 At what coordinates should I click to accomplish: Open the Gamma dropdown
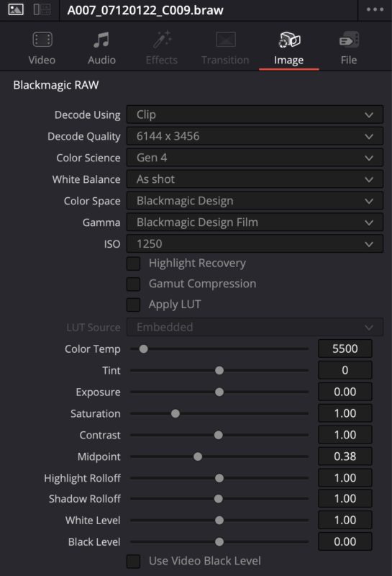(x=255, y=222)
